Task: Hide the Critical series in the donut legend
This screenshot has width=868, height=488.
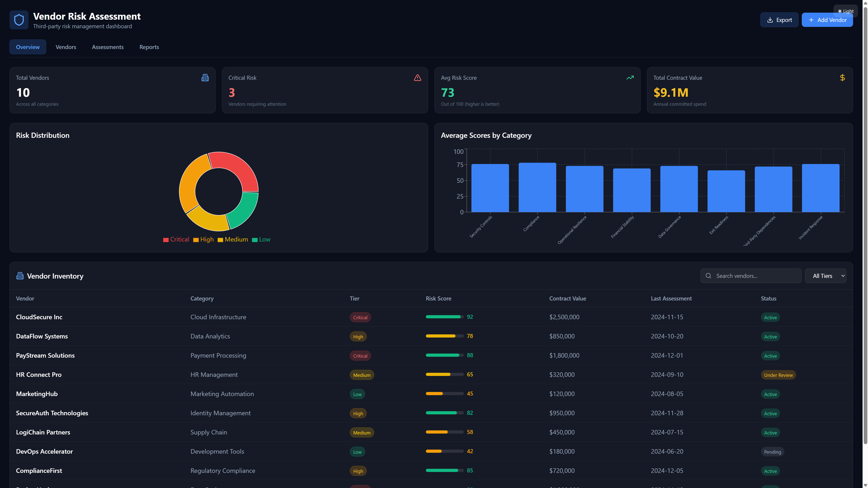Action: (x=176, y=239)
